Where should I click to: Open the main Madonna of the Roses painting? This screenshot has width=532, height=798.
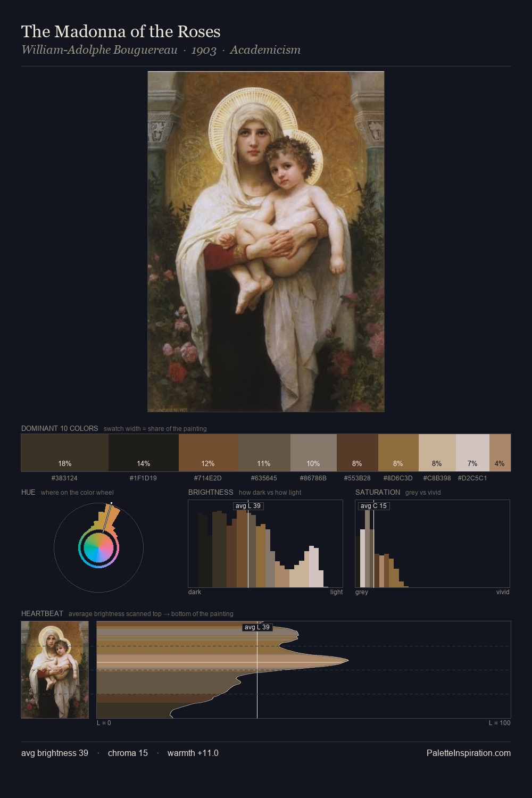pyautogui.click(x=266, y=242)
